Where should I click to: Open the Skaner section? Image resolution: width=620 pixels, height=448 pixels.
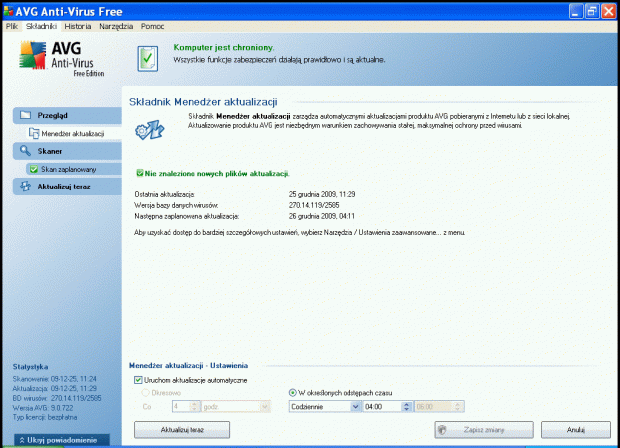[67, 151]
